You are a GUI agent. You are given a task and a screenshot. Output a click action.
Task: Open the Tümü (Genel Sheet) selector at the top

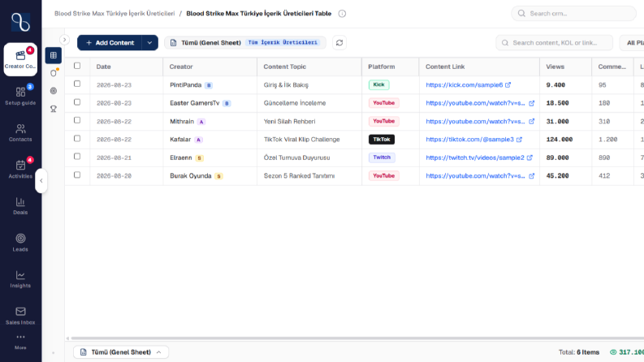[x=245, y=43]
